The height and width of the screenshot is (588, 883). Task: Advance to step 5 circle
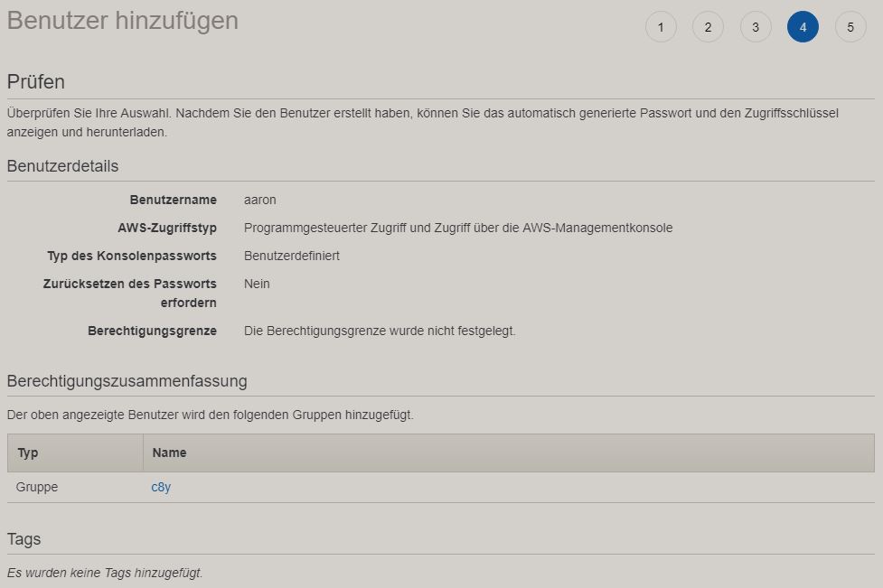tap(850, 27)
